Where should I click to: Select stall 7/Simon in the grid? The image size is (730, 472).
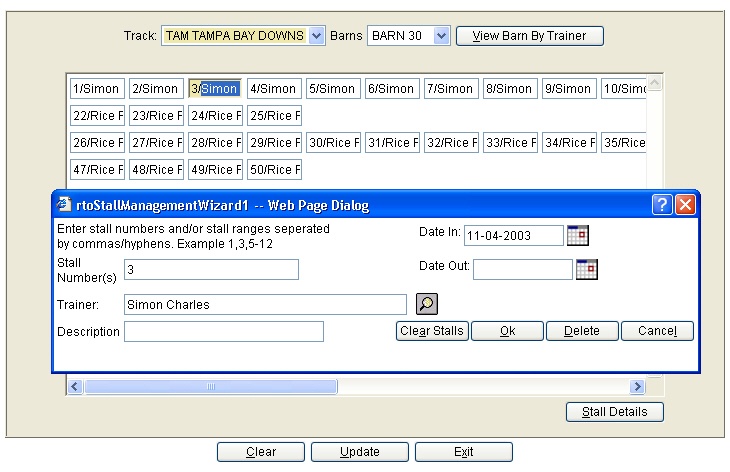point(451,89)
